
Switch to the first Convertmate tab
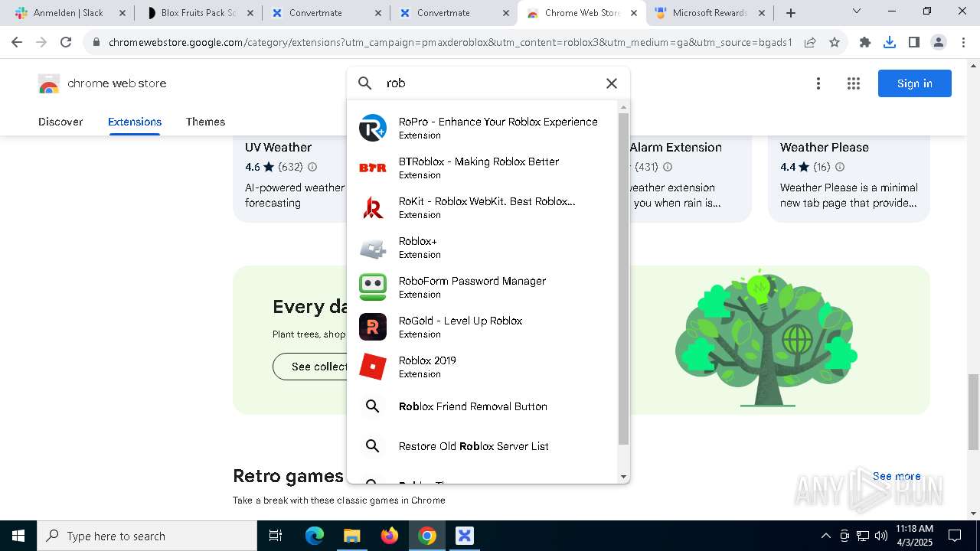[x=325, y=13]
